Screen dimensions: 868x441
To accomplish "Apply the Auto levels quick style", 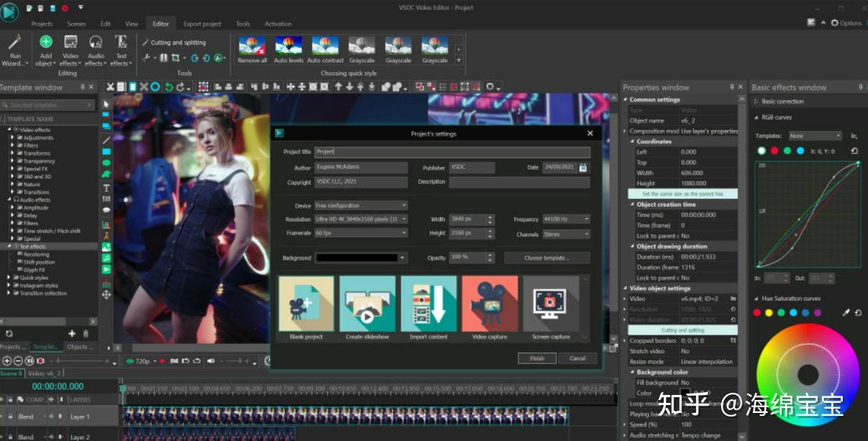I will pos(289,50).
